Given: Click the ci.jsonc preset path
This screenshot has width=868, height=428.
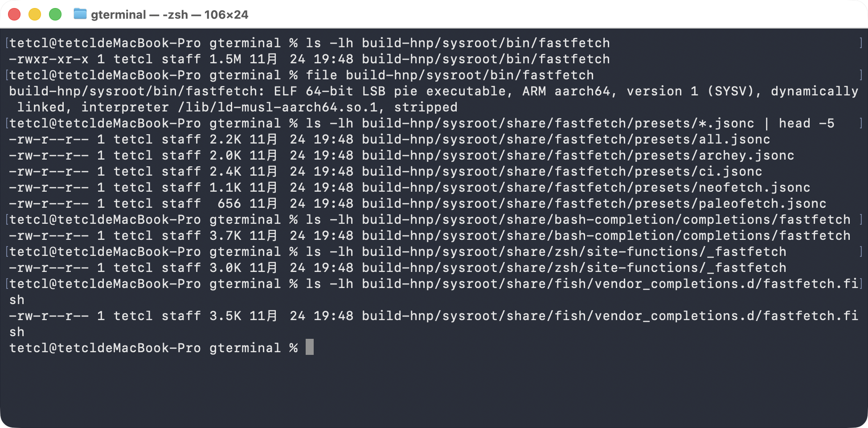Looking at the screenshot, I should point(561,171).
